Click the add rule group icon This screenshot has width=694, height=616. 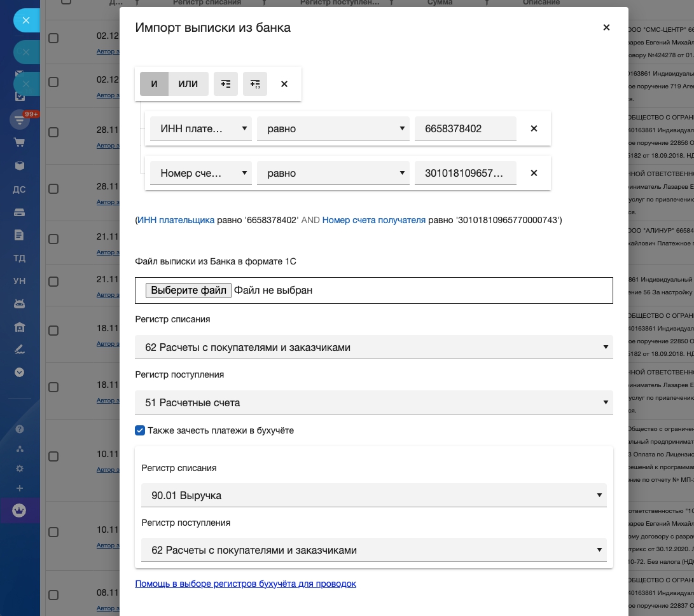[x=255, y=84]
